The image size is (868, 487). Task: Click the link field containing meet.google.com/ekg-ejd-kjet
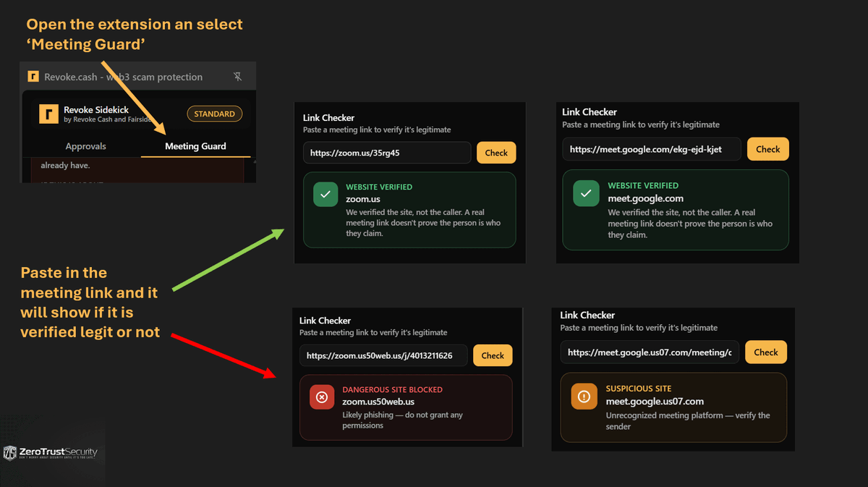652,149
